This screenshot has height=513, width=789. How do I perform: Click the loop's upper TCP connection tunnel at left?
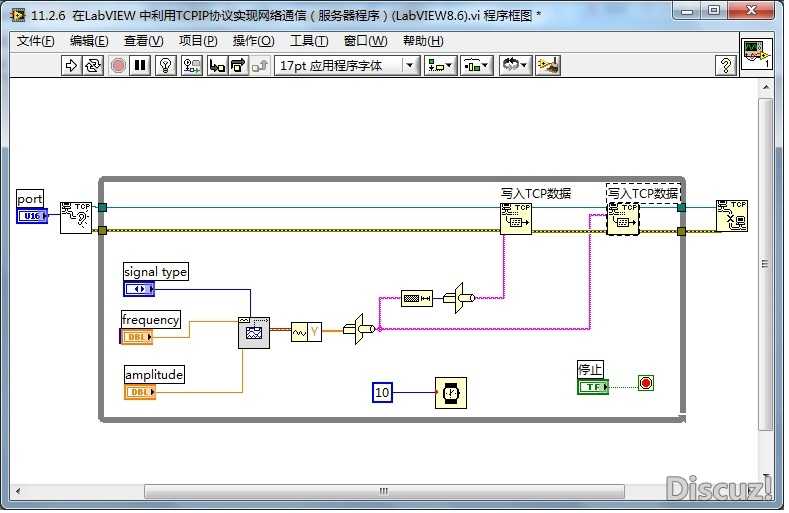[x=103, y=207]
